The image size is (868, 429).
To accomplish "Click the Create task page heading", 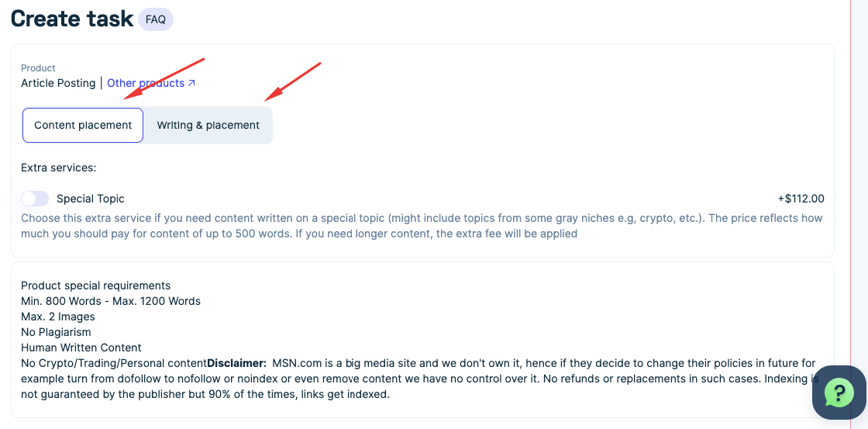I will tap(72, 19).
